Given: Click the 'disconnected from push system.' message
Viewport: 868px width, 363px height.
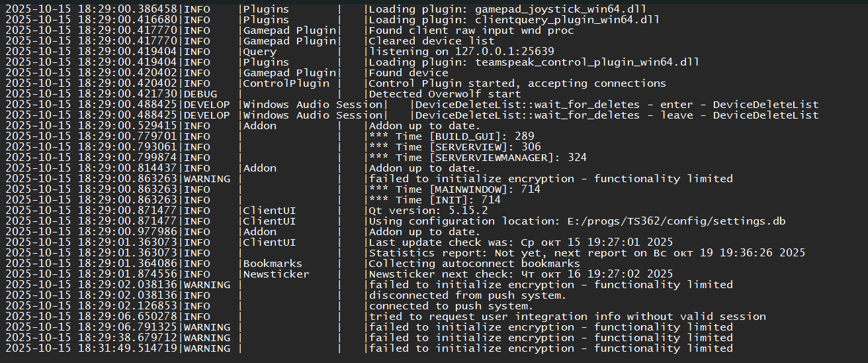Looking at the screenshot, I should coord(467,295).
